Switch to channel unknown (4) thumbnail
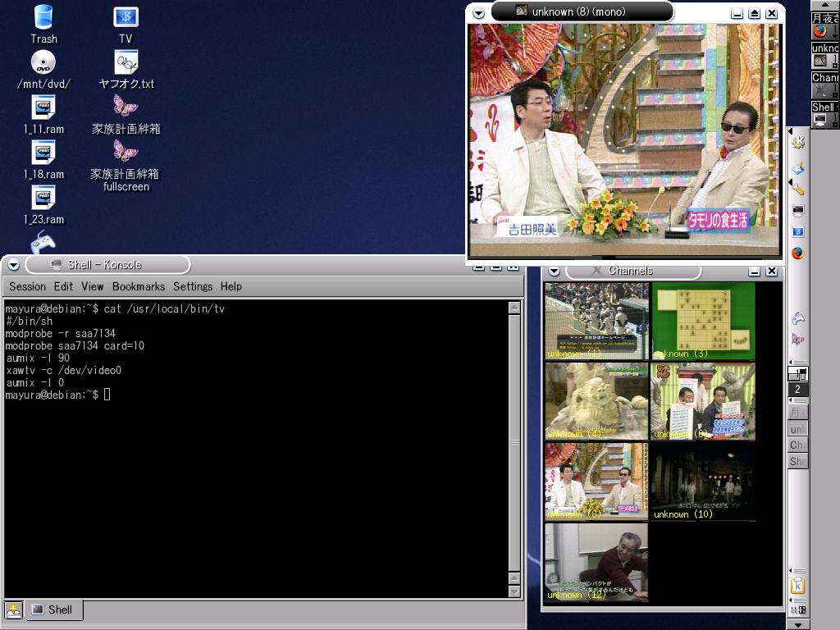Screen dimensions: 840x630 (x=596, y=401)
